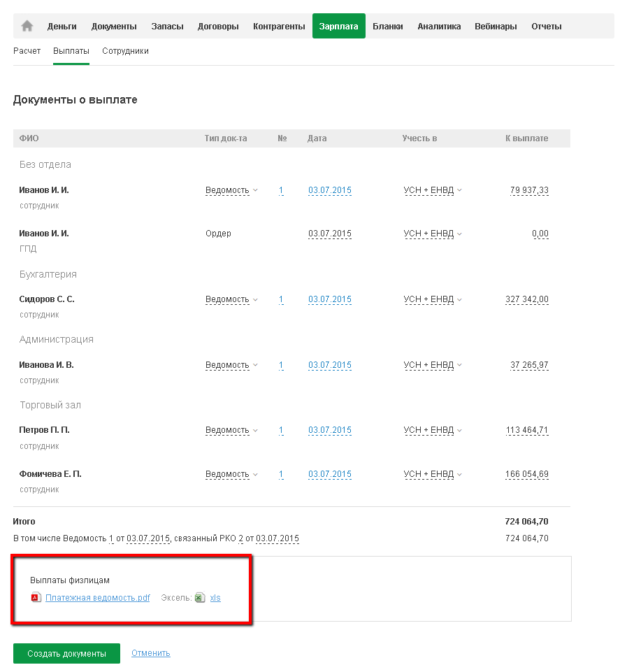Click the К выплате column header
620x672 pixels.
(526, 138)
